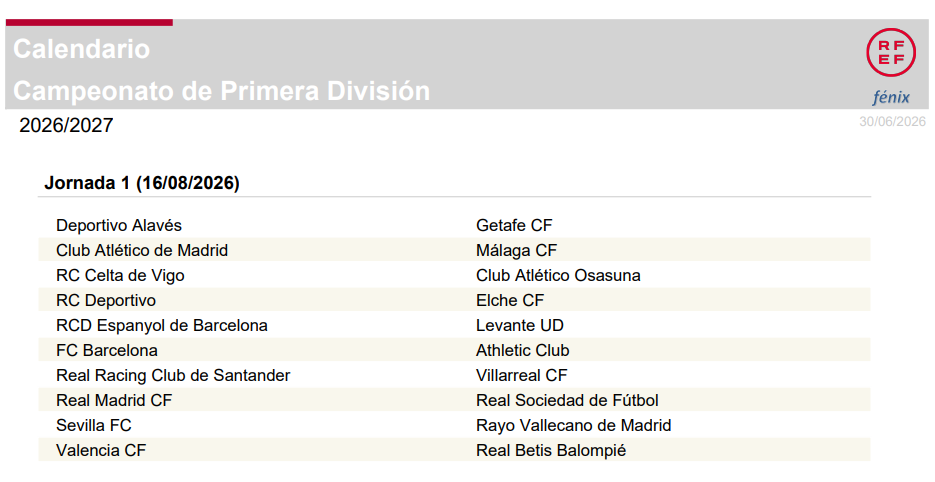Click the fénix wordmark under logo
The height and width of the screenshot is (482, 935).
[x=891, y=97]
